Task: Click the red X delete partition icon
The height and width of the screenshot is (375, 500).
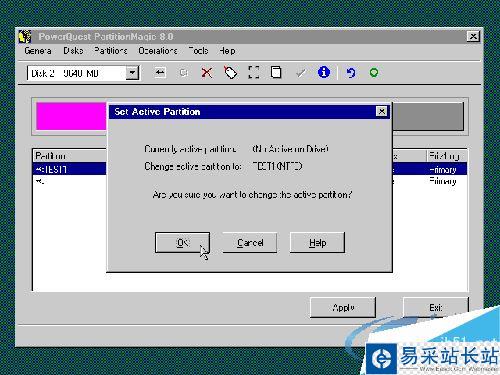Action: pyautogui.click(x=207, y=72)
